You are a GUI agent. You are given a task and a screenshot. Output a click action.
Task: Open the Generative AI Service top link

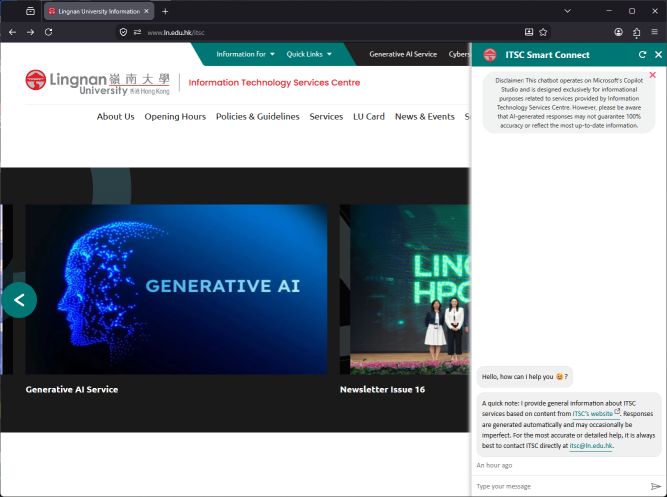403,54
